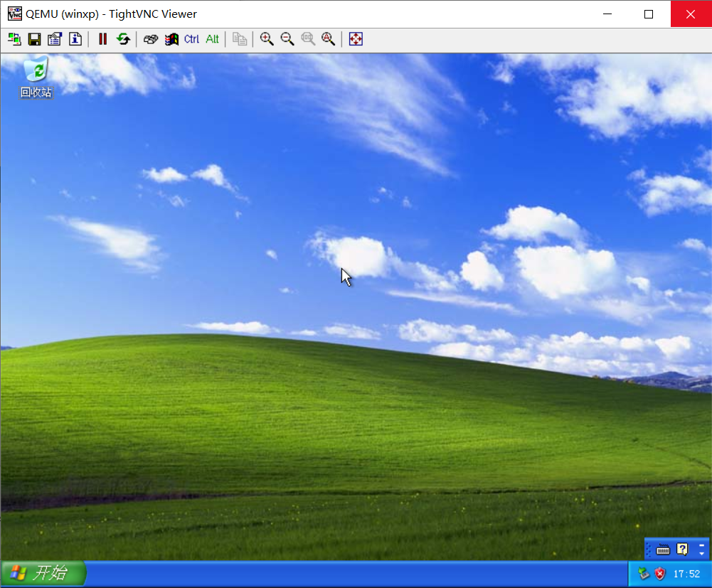Click the 17:52 taskbar clock
Viewport: 712px width, 588px height.
[x=686, y=574]
